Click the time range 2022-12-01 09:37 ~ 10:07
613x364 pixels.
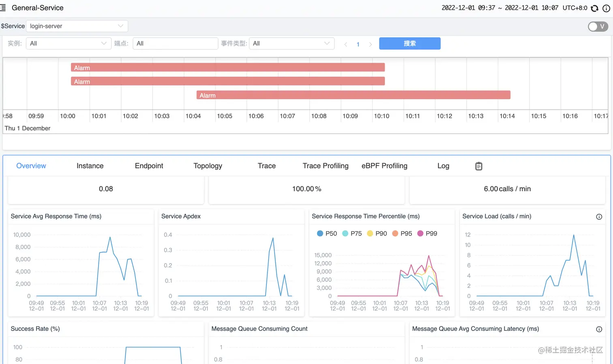point(500,8)
